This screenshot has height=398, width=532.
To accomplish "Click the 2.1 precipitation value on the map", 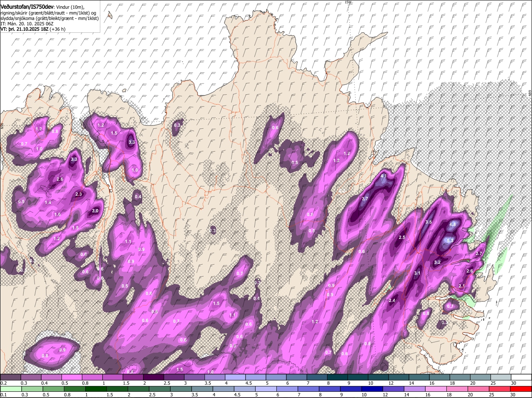I will 462,286.
